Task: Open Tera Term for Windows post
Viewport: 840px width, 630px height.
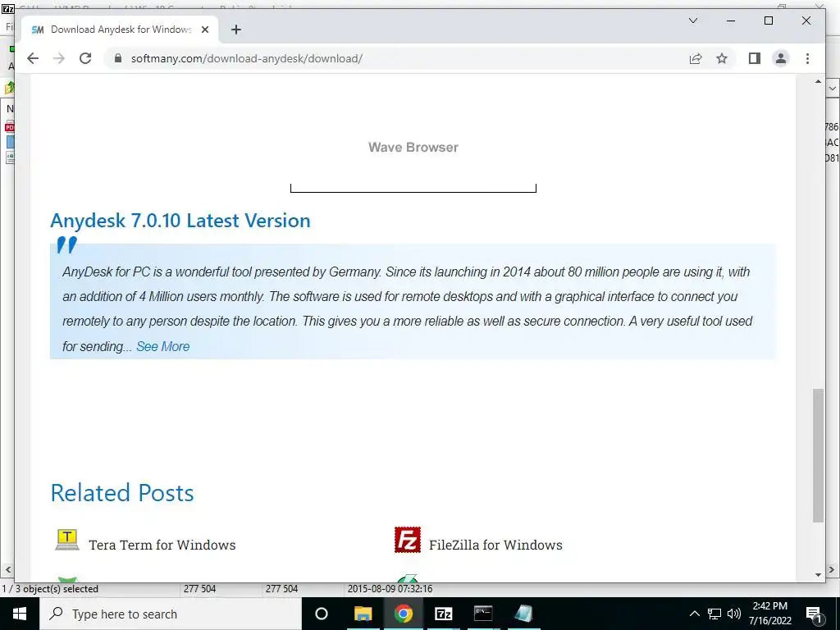Action: click(x=162, y=545)
